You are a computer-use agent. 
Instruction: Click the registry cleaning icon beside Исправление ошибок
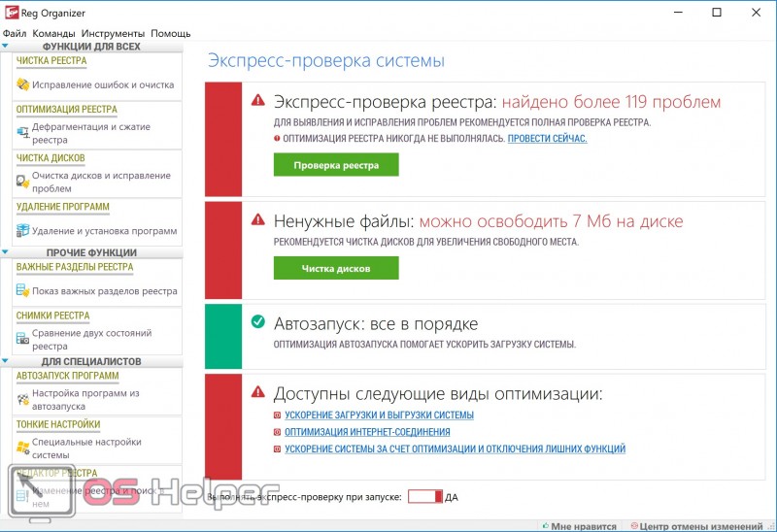click(22, 84)
